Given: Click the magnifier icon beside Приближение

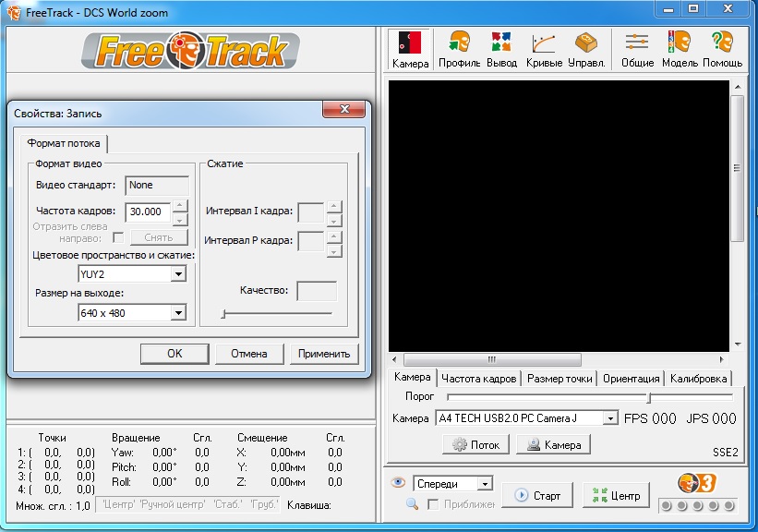Looking at the screenshot, I should tap(412, 504).
